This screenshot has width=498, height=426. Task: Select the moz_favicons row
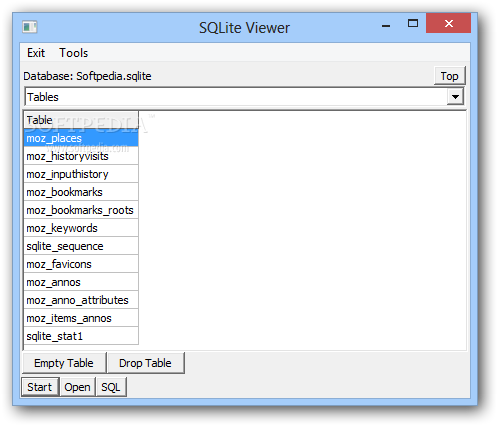point(81,264)
